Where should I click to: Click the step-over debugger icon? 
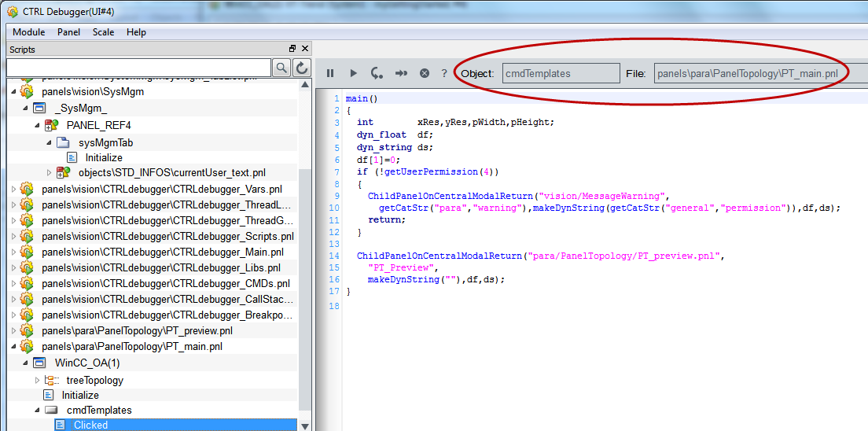[377, 73]
